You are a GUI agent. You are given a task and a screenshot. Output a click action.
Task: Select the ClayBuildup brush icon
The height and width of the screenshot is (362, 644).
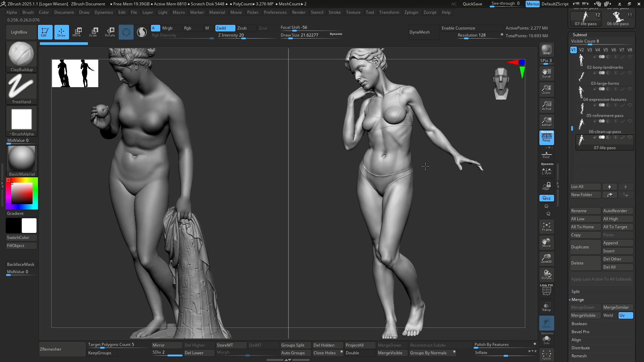pos(21,54)
